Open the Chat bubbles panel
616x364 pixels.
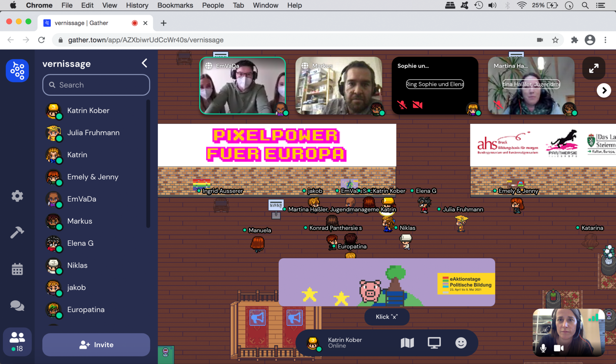(17, 306)
